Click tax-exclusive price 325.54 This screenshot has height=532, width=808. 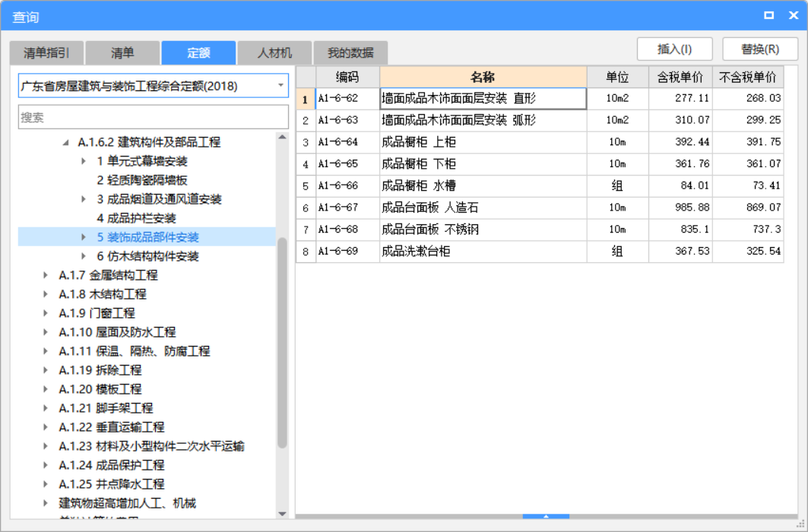tap(748, 252)
